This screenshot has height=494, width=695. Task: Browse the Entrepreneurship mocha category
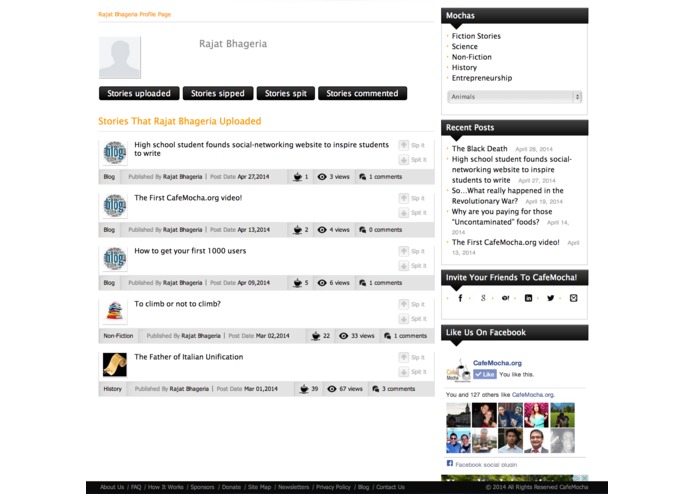(482, 78)
